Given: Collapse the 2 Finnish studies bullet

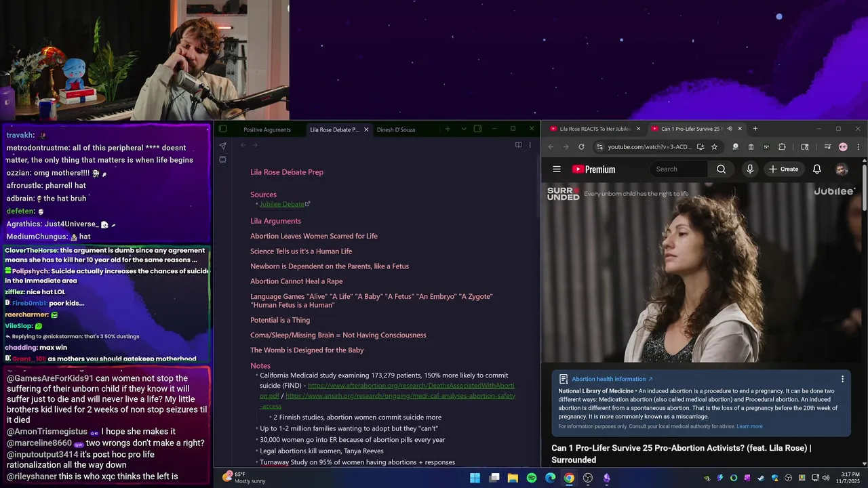Looking at the screenshot, I should pos(270,418).
